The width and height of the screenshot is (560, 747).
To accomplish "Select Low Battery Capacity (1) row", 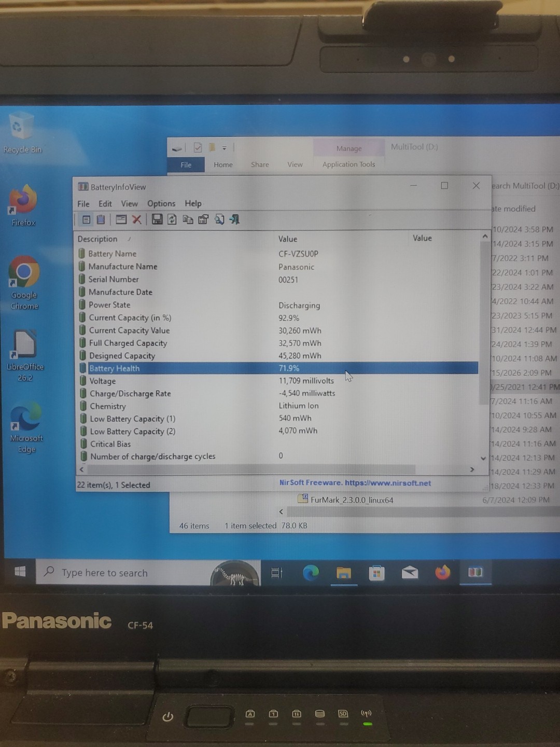I will (277, 419).
